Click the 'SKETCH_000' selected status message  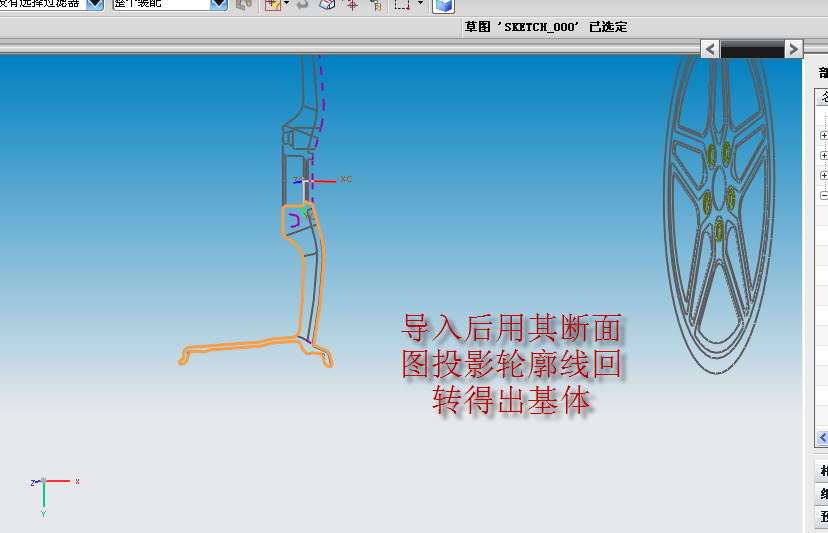coord(545,27)
